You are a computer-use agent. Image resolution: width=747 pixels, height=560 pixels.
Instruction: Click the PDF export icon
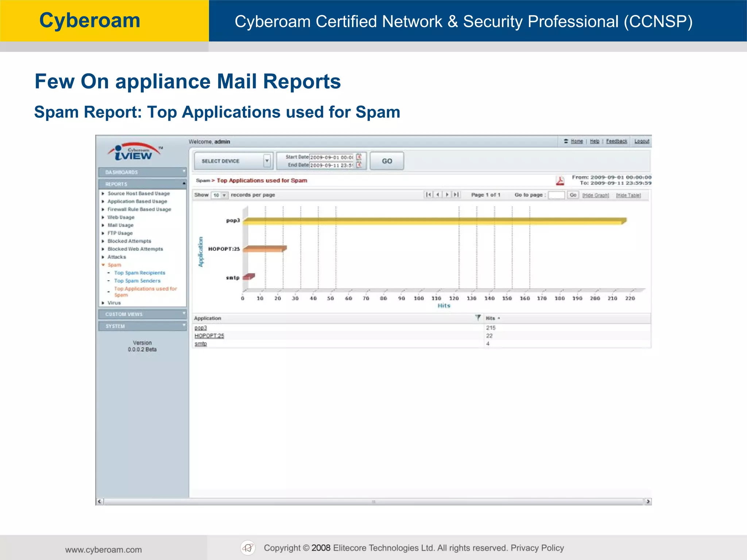[x=560, y=180]
